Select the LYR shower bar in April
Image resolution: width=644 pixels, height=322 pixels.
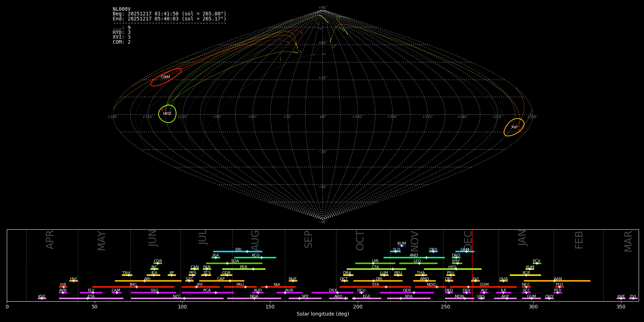(63, 287)
